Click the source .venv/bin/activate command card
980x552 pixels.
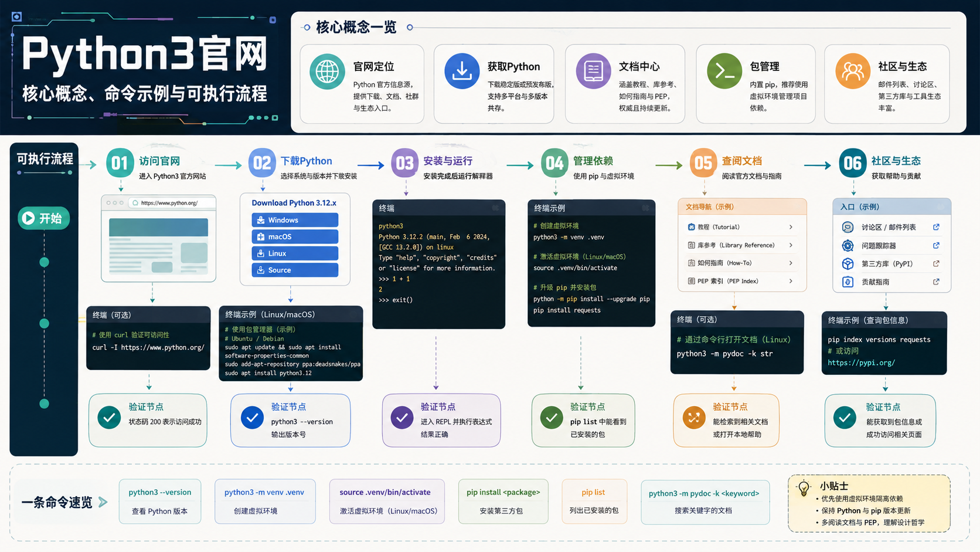coord(387,502)
